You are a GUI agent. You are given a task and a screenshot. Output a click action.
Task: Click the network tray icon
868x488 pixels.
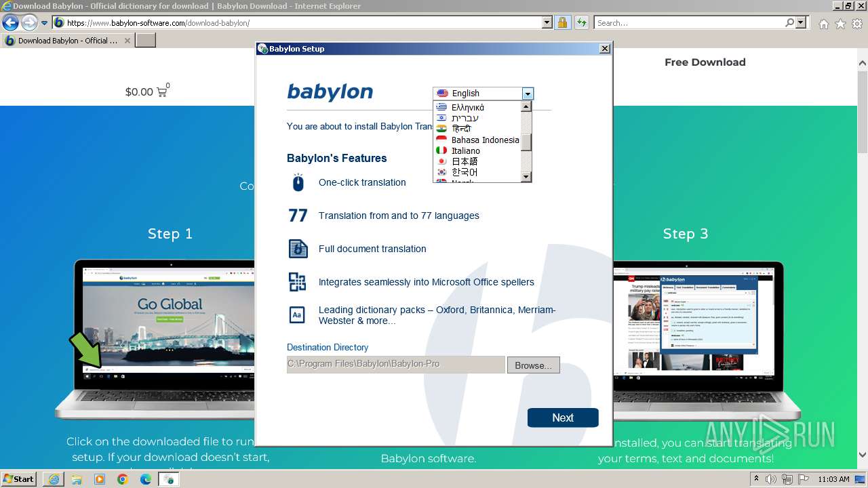pos(787,479)
